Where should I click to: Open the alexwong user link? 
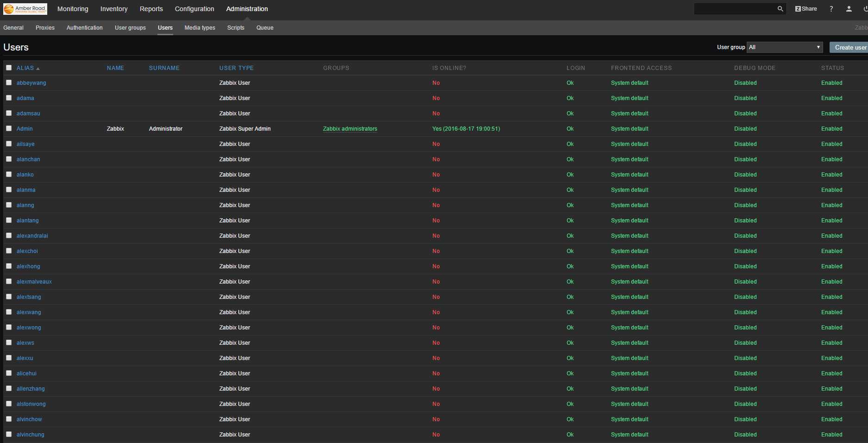pos(29,328)
